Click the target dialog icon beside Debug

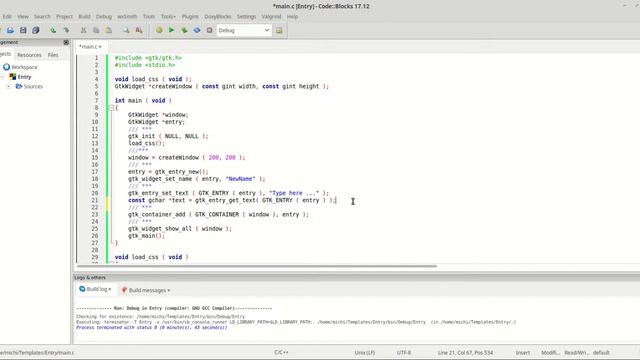pos(279,30)
